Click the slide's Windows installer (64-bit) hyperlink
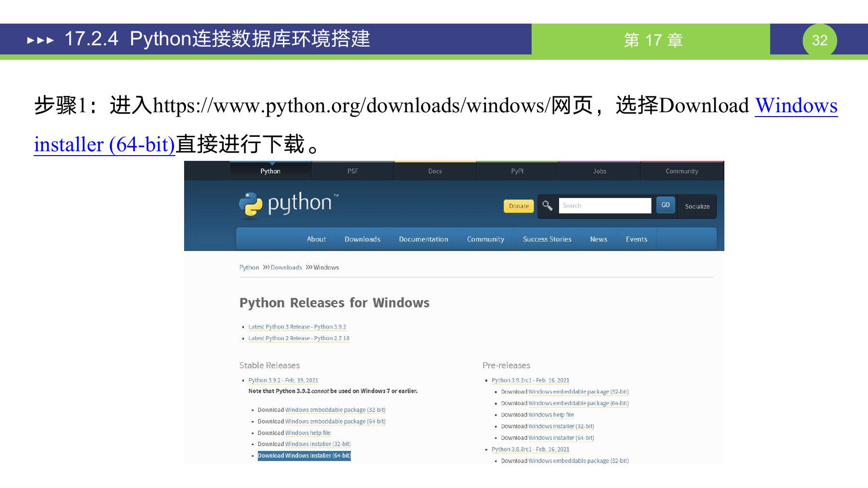 [x=105, y=144]
